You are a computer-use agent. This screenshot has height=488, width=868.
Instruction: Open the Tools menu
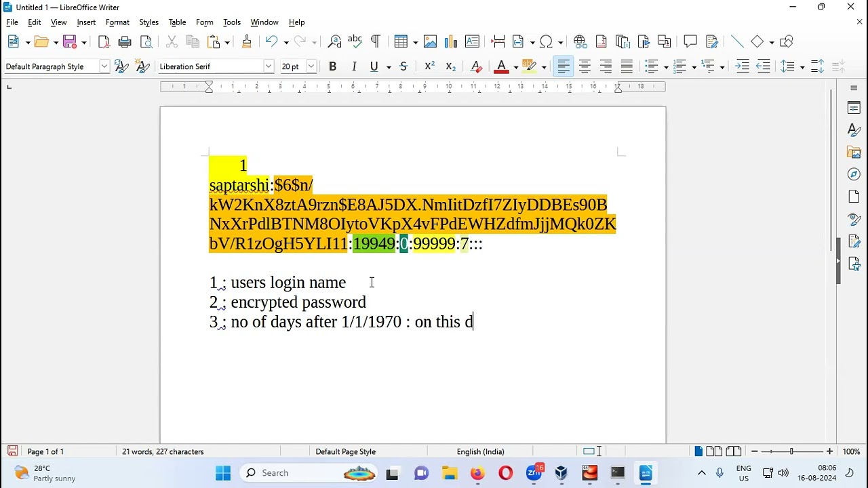click(x=232, y=22)
